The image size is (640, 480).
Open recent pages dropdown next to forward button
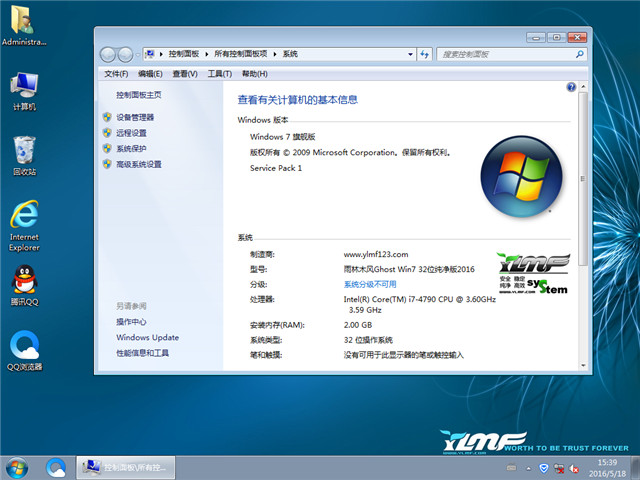click(138, 55)
